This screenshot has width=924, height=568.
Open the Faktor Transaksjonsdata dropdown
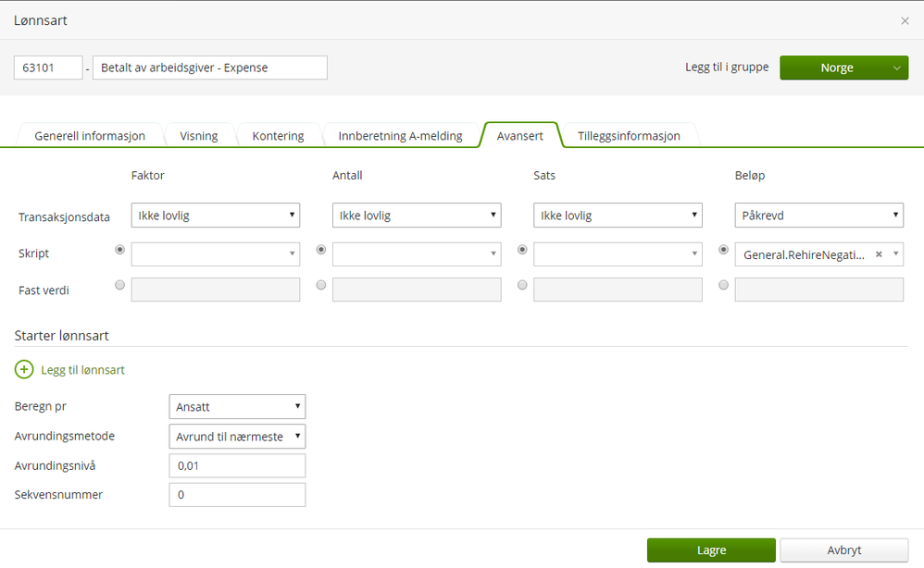[x=215, y=216]
